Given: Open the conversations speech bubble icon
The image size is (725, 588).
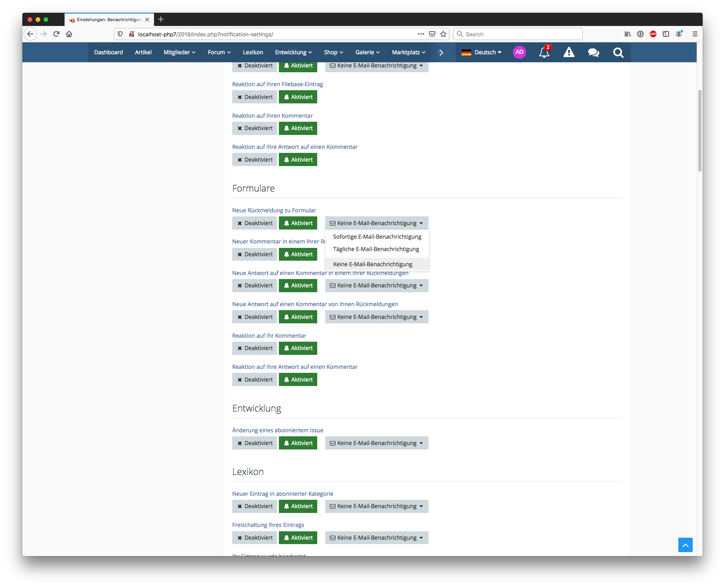Looking at the screenshot, I should click(x=593, y=52).
